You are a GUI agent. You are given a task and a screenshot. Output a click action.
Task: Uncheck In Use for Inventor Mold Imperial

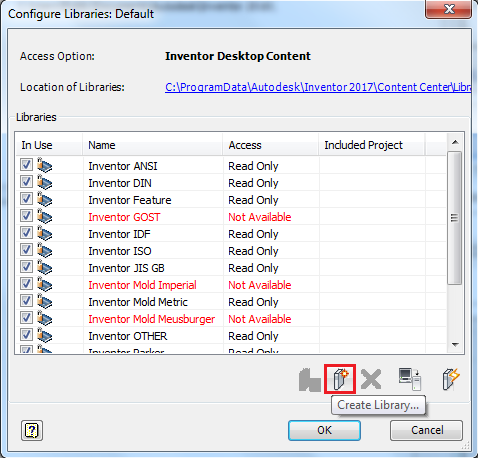[26, 283]
